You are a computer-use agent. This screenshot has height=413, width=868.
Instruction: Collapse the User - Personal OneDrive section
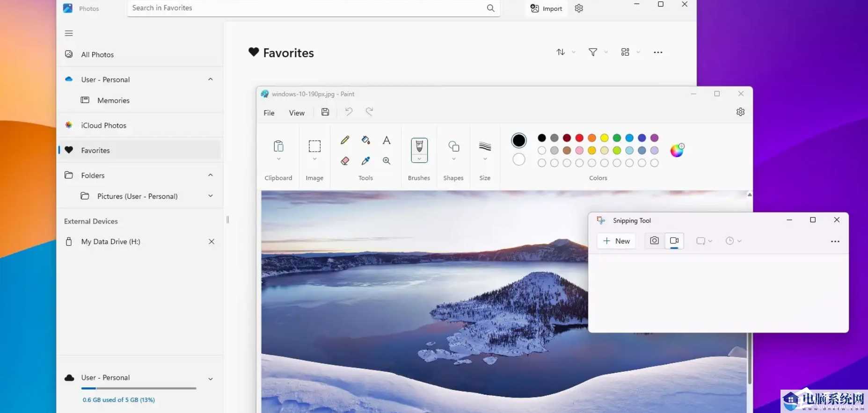pyautogui.click(x=211, y=80)
